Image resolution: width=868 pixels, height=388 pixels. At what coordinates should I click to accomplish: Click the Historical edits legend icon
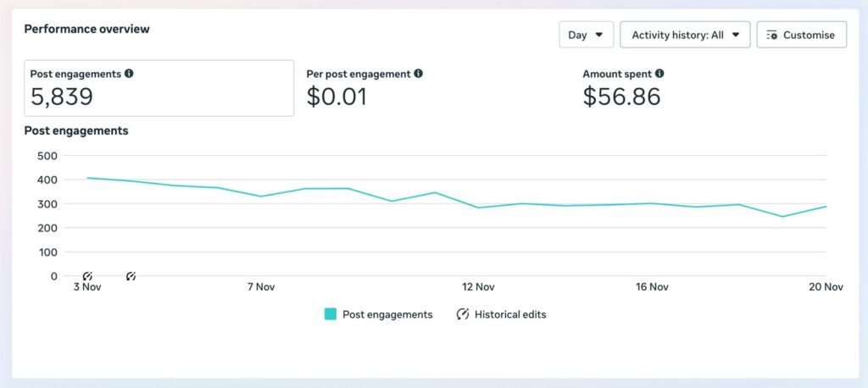pos(463,314)
